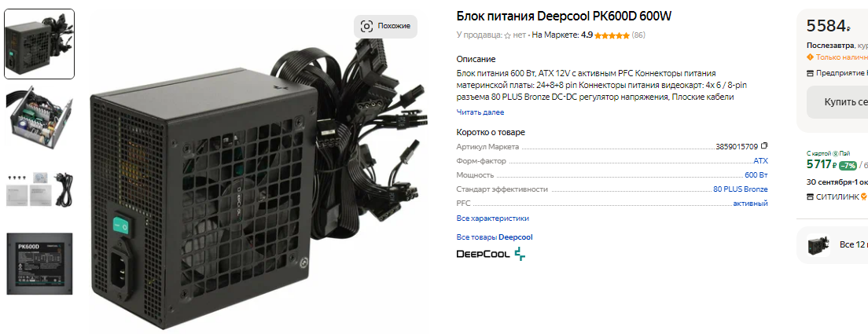Click the store icon beside Предприятие
This screenshot has width=868, height=334.
pyautogui.click(x=811, y=73)
